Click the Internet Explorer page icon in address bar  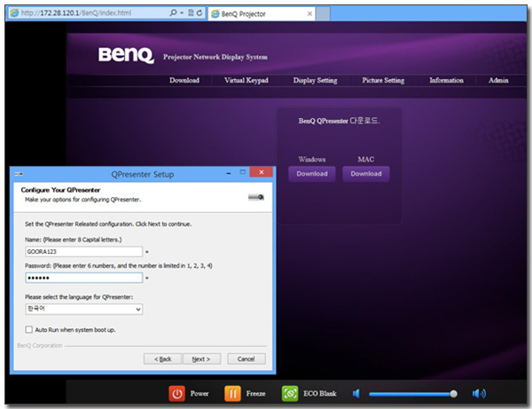coord(14,13)
